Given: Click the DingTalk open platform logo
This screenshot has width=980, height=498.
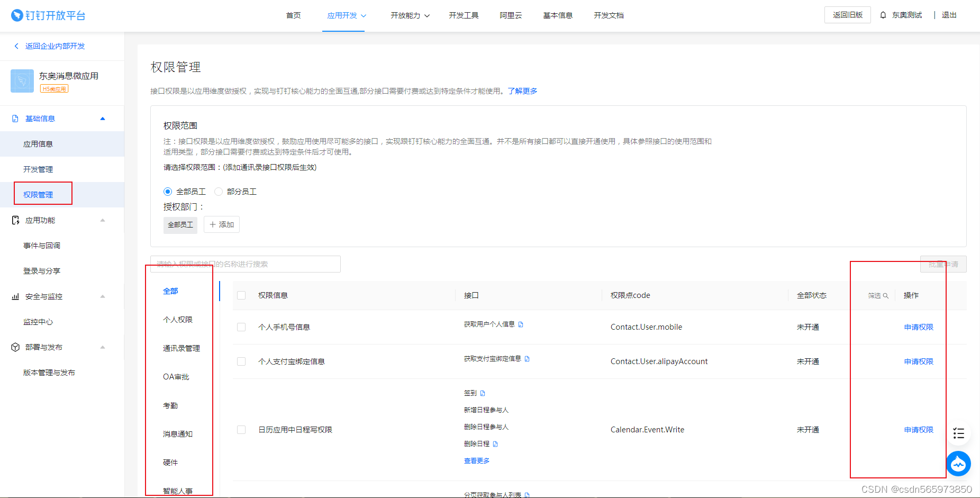Looking at the screenshot, I should pyautogui.click(x=48, y=15).
